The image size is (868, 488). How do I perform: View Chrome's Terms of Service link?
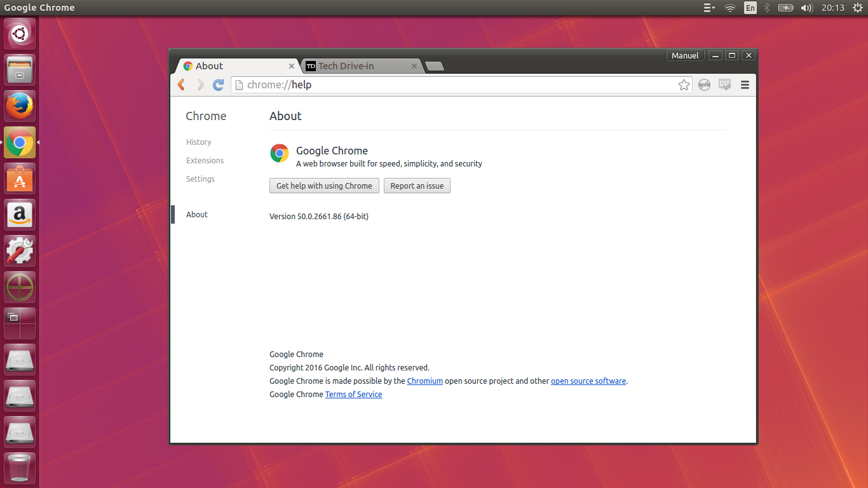click(353, 394)
